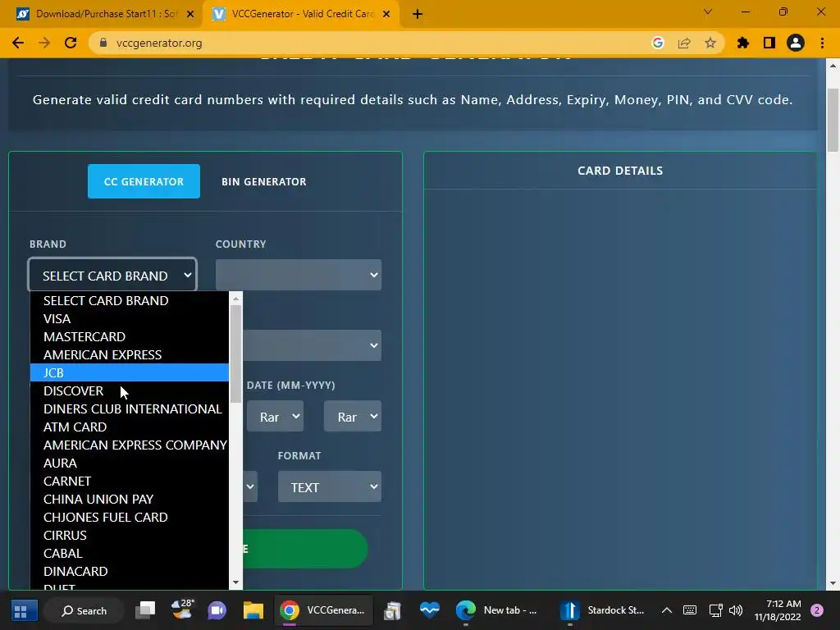Choose CARNET from brand list
This screenshot has width=840, height=630.
pyautogui.click(x=129, y=481)
